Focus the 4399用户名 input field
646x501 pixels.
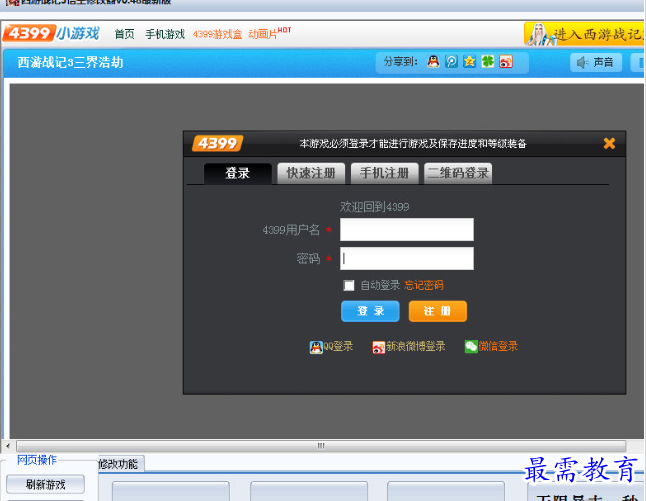(x=407, y=229)
